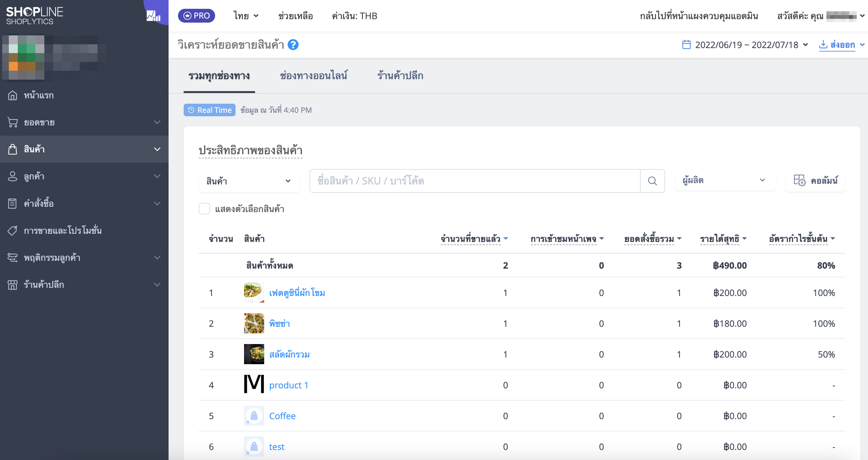Click the tag icon for การขายและโปรโมชั่น
Screen dimensions: 868x460
(x=13, y=231)
